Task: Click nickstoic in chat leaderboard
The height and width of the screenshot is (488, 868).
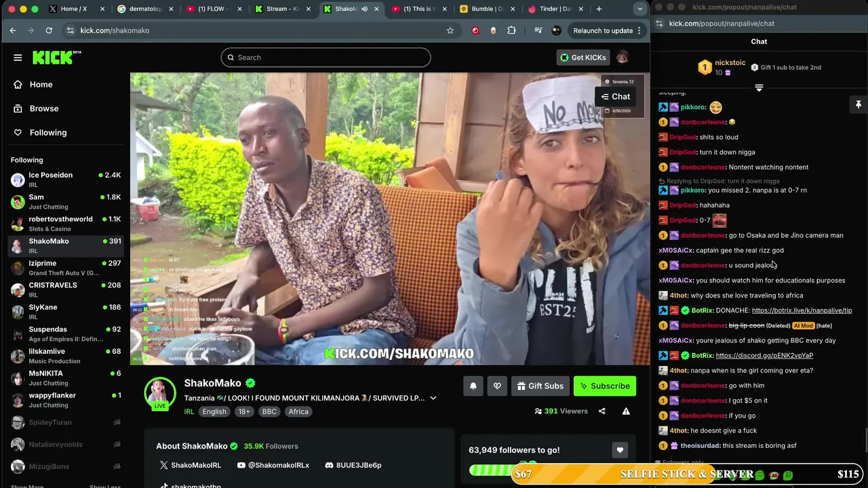Action: point(730,62)
